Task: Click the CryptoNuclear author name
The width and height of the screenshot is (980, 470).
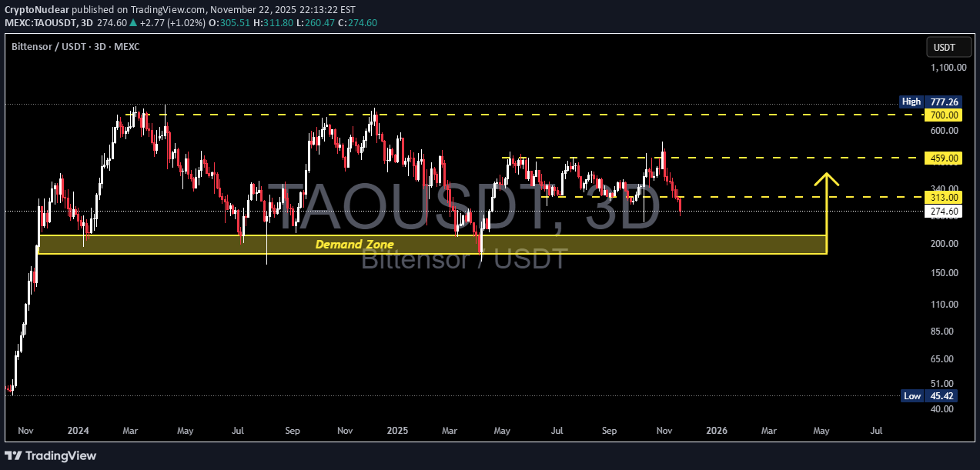Action: tap(38, 11)
